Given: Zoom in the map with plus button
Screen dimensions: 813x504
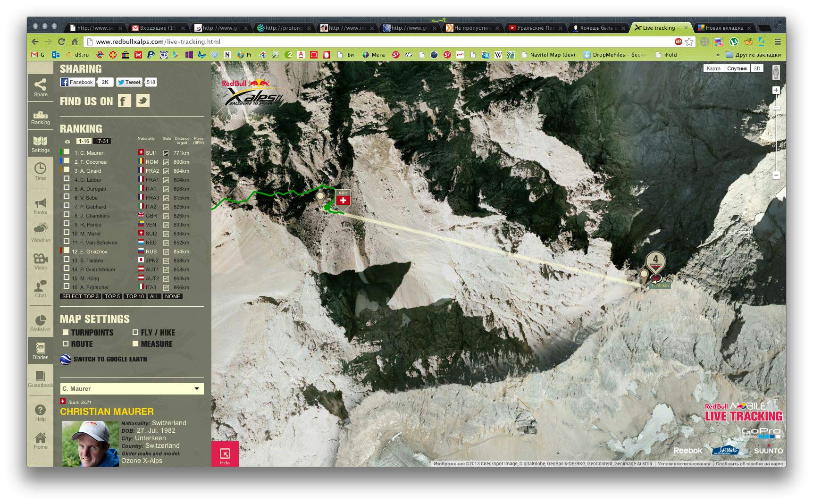Looking at the screenshot, I should [x=776, y=90].
